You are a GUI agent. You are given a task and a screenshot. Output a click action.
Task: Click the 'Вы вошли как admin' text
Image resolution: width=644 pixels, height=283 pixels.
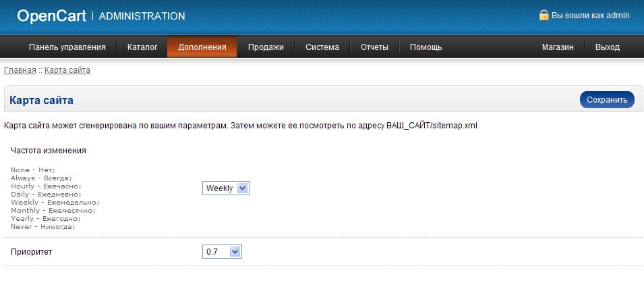(591, 16)
